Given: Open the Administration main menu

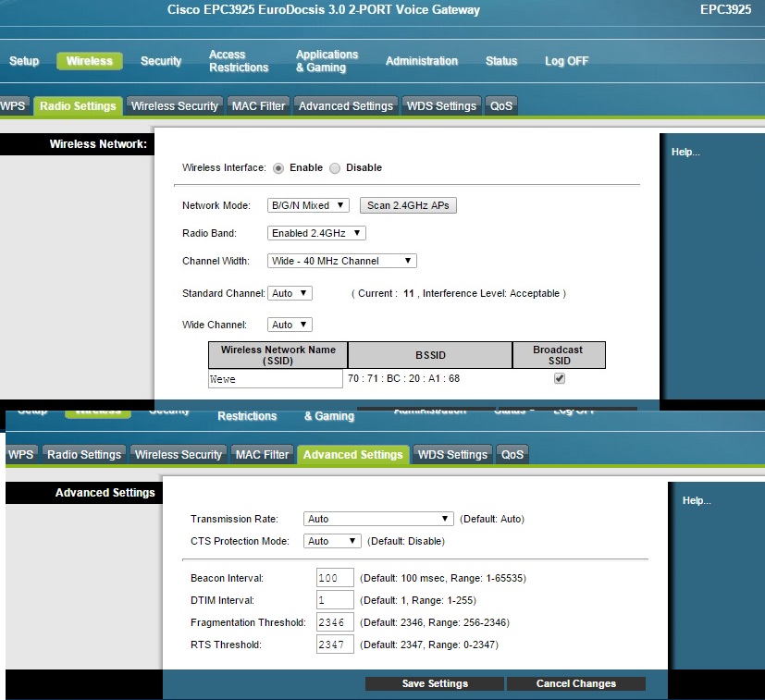Looking at the screenshot, I should click(x=422, y=61).
